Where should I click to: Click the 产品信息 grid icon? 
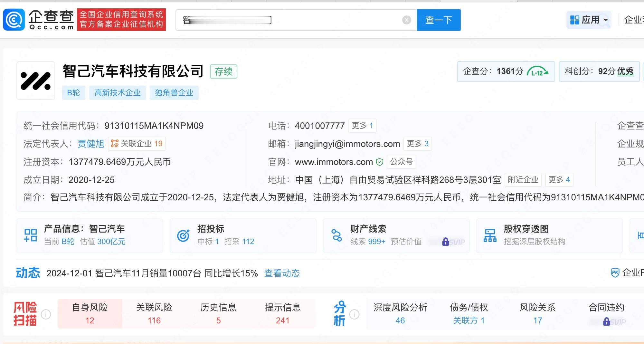pyautogui.click(x=31, y=235)
